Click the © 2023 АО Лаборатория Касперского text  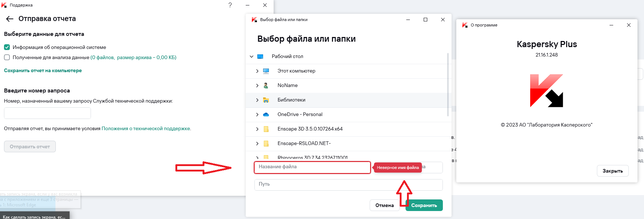point(547,125)
